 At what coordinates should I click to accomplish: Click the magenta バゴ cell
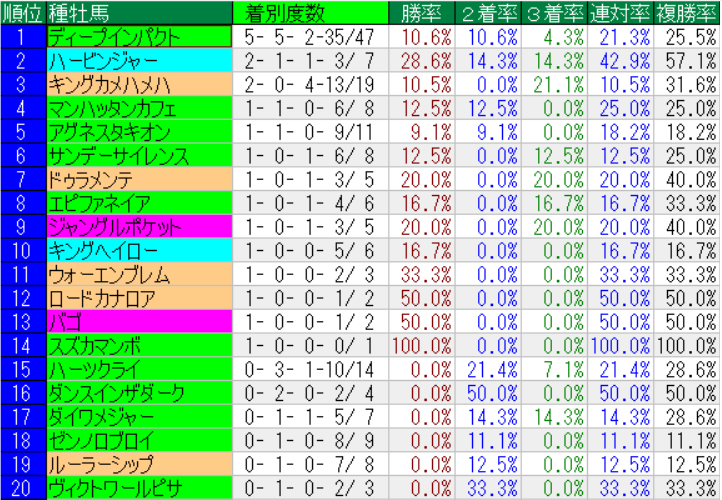coord(65,321)
